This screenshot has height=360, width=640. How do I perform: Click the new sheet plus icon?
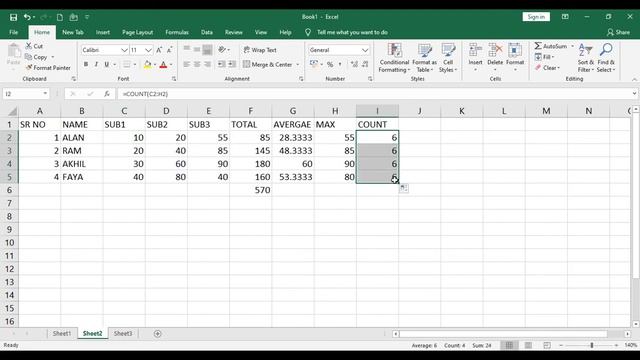158,334
